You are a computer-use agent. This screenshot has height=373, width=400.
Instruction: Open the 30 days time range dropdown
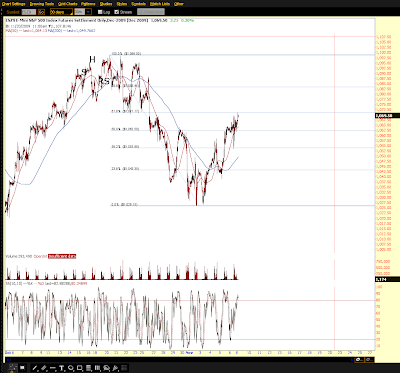point(61,12)
